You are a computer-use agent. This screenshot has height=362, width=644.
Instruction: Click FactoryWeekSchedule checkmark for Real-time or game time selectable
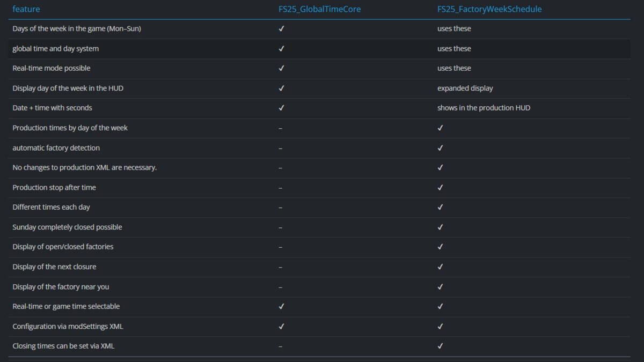coord(440,307)
